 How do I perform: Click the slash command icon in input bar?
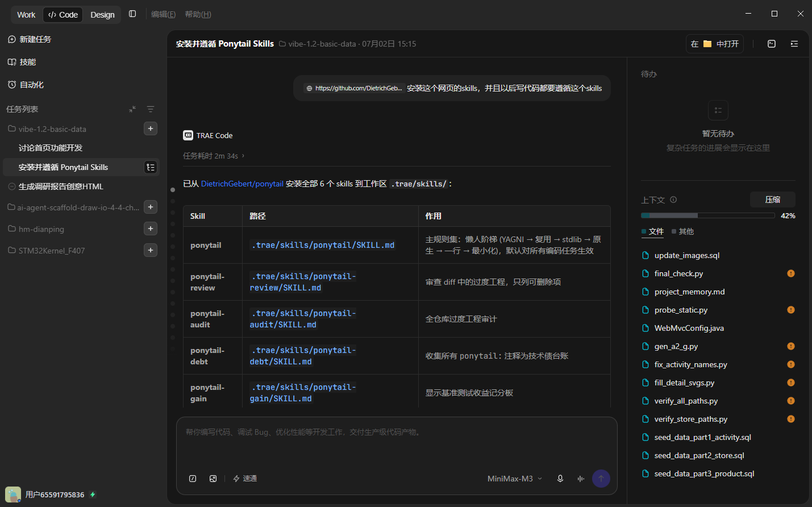[193, 479]
